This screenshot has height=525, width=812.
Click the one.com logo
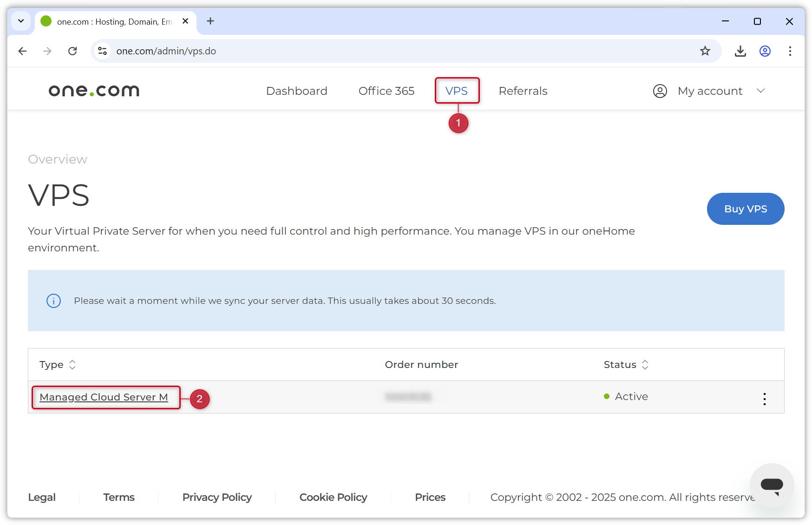[x=94, y=91]
